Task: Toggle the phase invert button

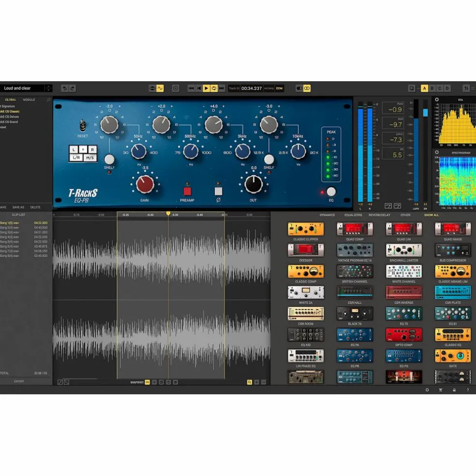Action: [x=218, y=191]
